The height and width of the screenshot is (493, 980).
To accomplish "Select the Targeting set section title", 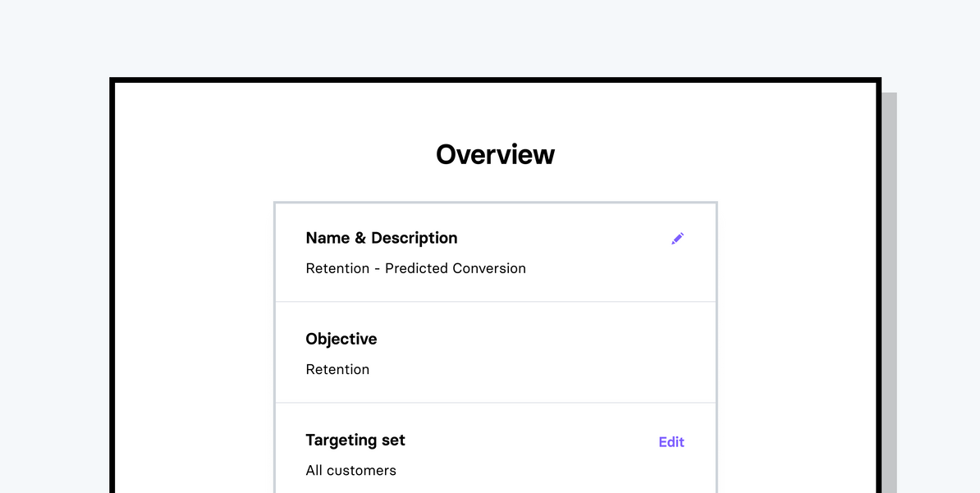I will [355, 440].
